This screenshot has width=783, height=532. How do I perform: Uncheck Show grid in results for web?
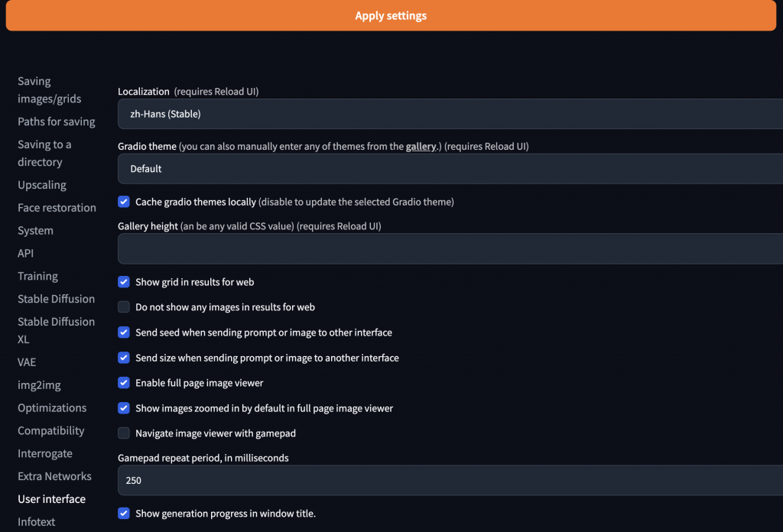click(x=124, y=282)
